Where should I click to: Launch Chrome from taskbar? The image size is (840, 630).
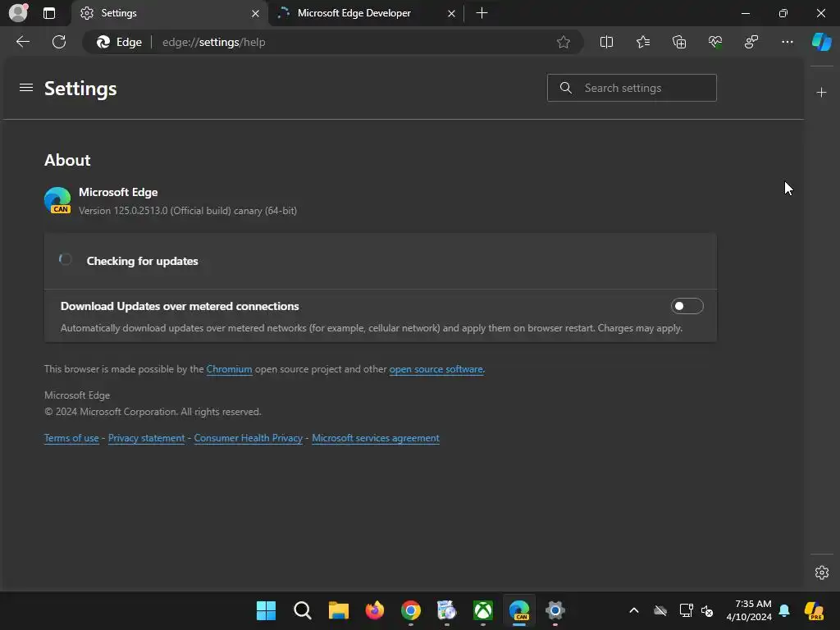click(411, 610)
